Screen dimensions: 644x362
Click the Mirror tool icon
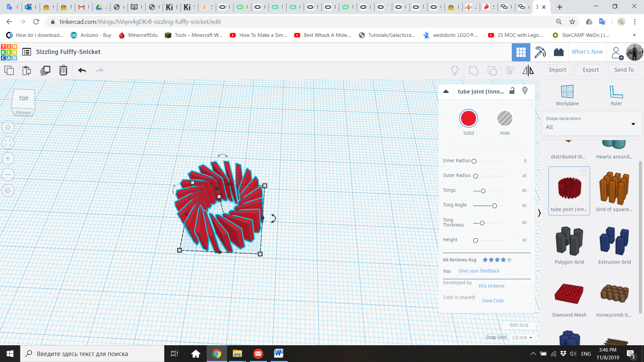pyautogui.click(x=528, y=70)
